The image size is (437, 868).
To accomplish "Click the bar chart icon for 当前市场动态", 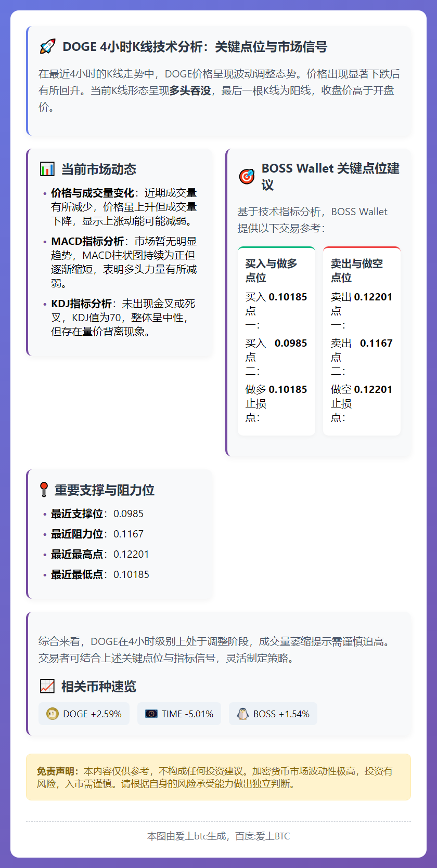I will point(47,169).
